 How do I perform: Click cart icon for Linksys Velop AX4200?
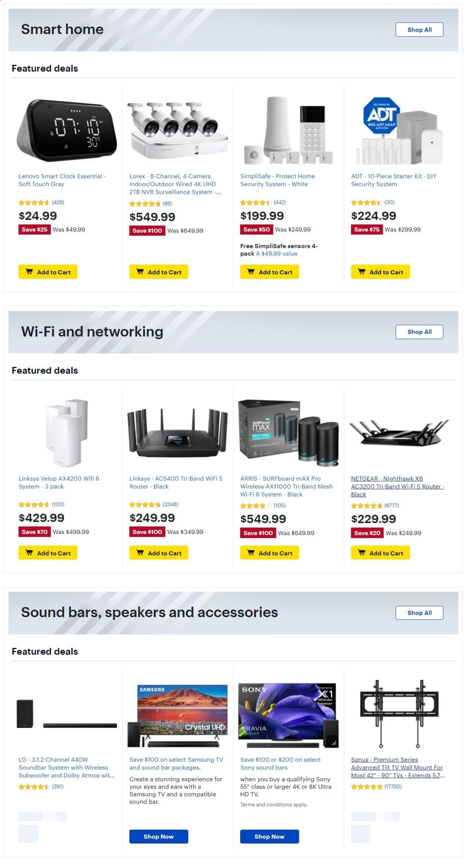29,553
